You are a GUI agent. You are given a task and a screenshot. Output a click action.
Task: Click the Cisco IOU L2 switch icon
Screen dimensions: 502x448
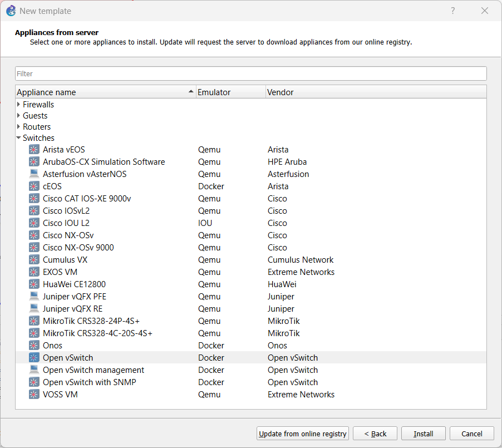coord(34,223)
